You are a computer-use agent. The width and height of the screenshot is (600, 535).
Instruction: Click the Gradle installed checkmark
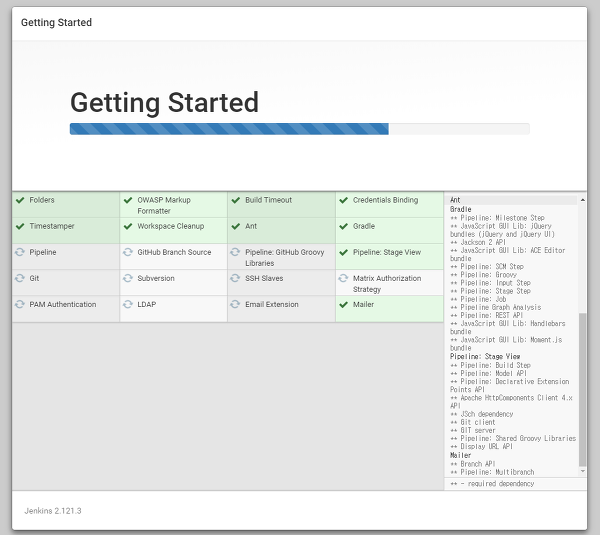344,226
